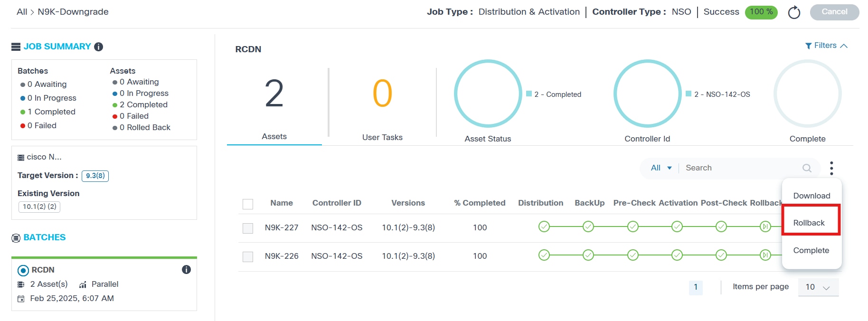
Task: Open the All search filter dropdown
Action: pyautogui.click(x=661, y=168)
